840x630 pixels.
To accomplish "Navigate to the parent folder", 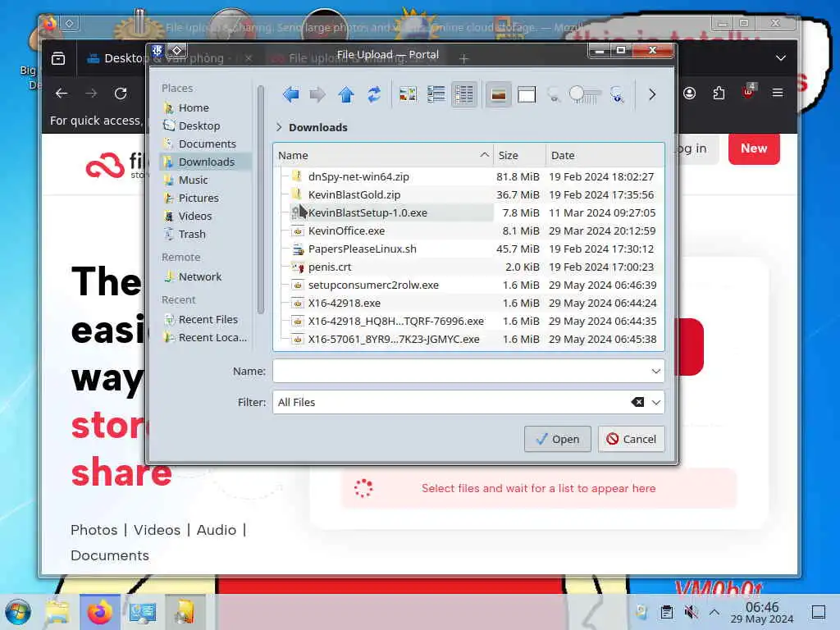I will (346, 95).
